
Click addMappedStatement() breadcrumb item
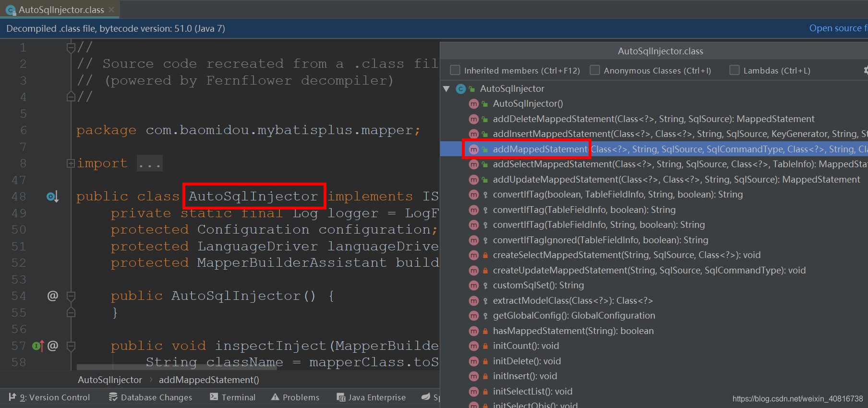[x=209, y=380]
